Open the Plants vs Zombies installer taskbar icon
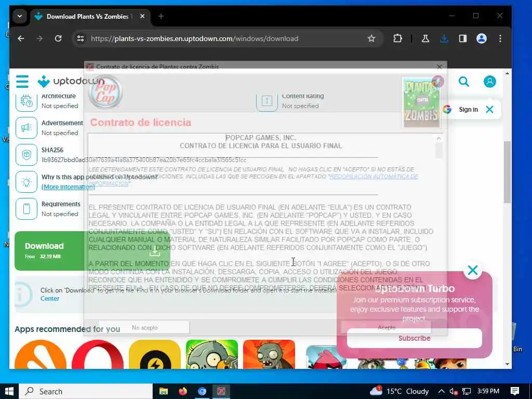The width and height of the screenshot is (532, 399). [x=221, y=391]
